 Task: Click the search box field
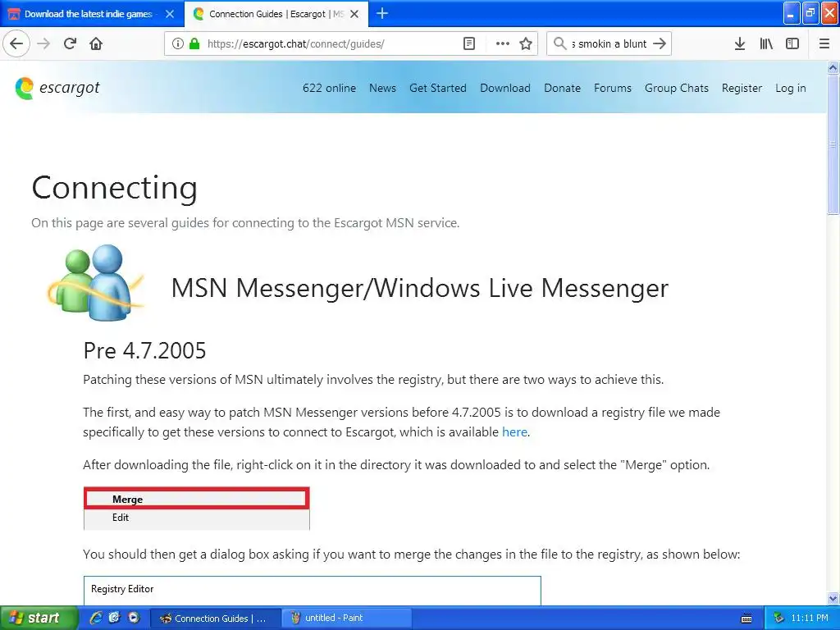coord(609,43)
